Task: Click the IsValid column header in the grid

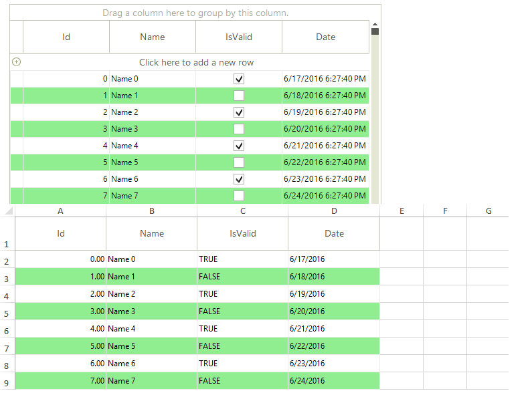Action: pos(239,37)
